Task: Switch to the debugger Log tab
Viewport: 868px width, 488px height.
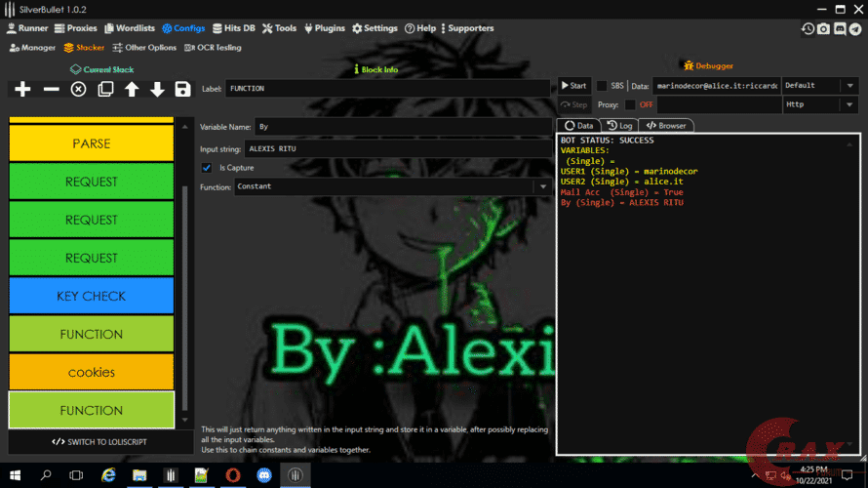Action: [619, 126]
